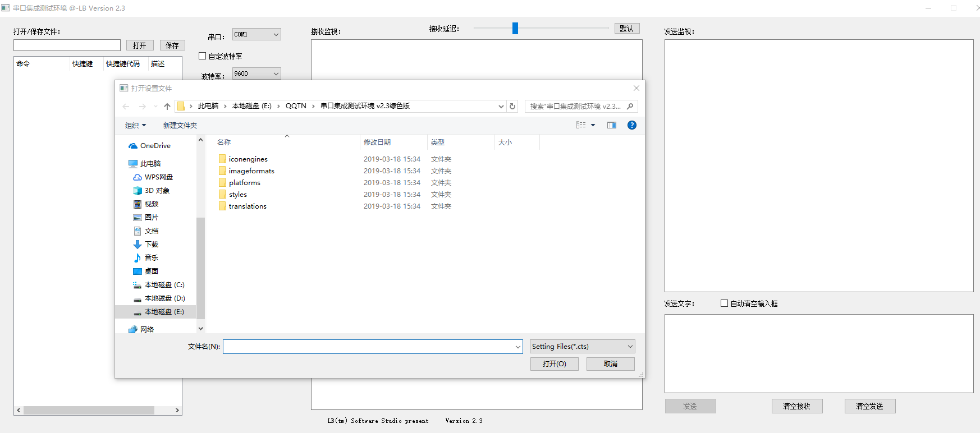
Task: Open the 下载 downloads arrow icon
Action: pos(138,245)
